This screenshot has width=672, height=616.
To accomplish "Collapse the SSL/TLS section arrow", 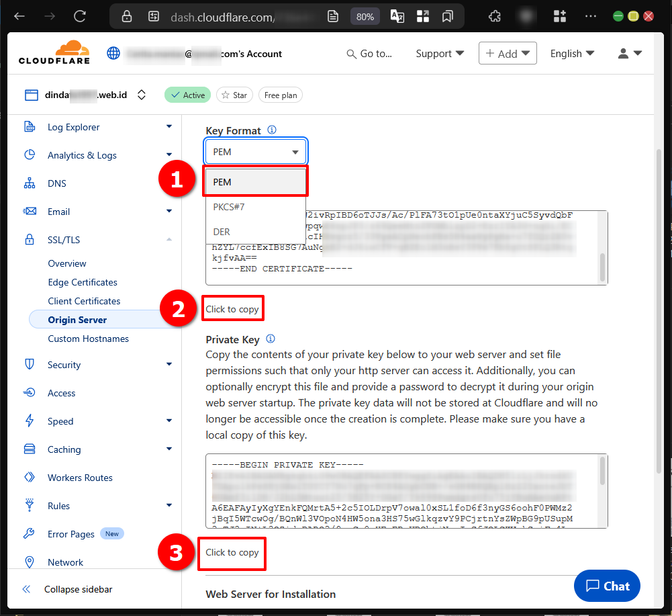I will (169, 239).
